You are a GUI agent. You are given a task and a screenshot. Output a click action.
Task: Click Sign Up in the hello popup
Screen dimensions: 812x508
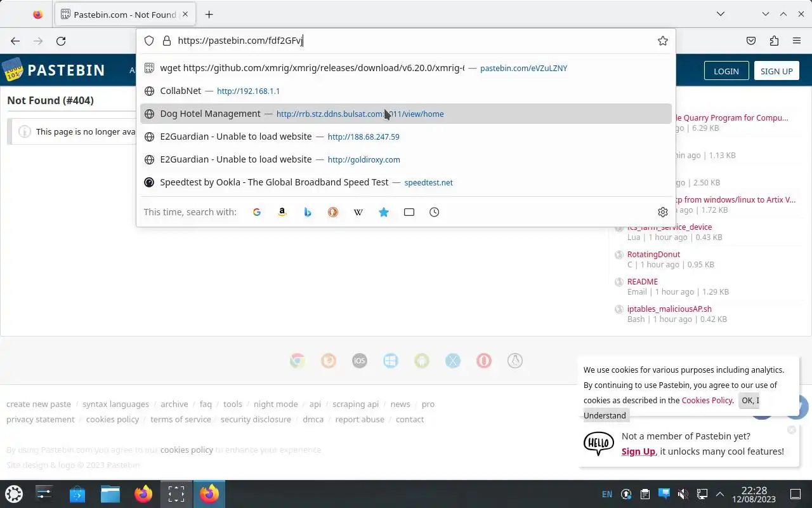(x=638, y=451)
